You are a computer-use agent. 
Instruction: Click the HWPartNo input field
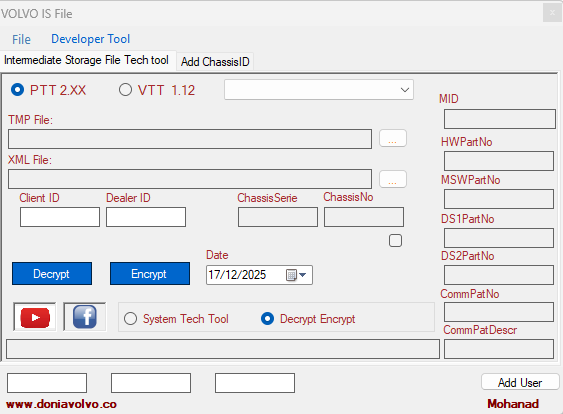coord(499,161)
